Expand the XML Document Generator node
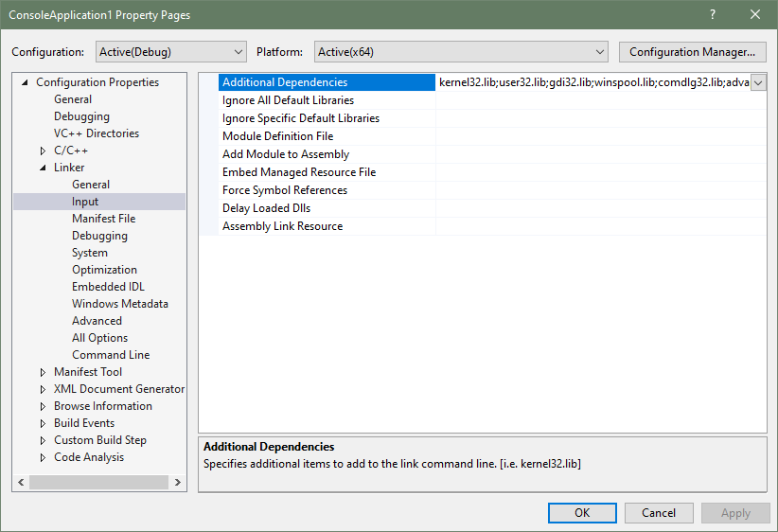The image size is (778, 532). pos(44,389)
